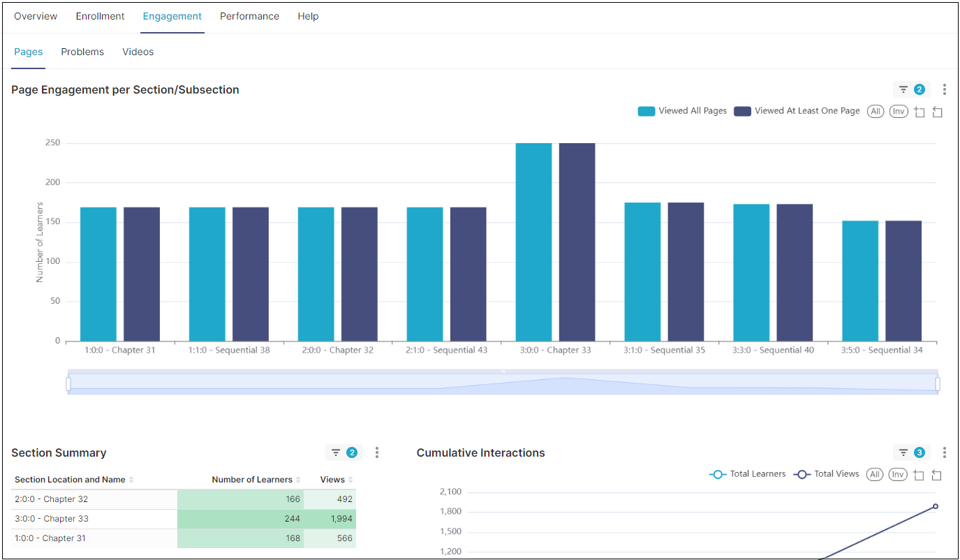Click the Page Engagement legend scroll-right icon
Screen dimensions: 960x560
(x=937, y=112)
